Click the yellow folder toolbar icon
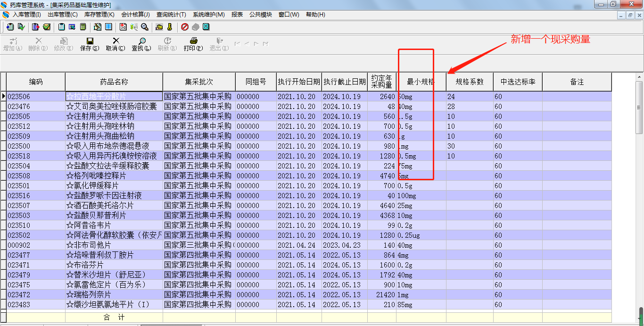The image size is (644, 326). coord(159,27)
